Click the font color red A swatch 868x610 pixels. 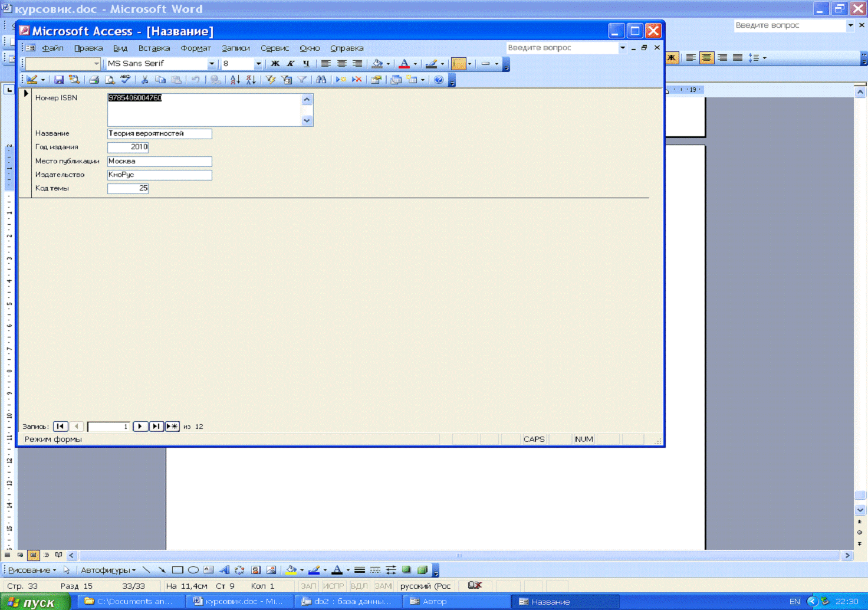[404, 64]
